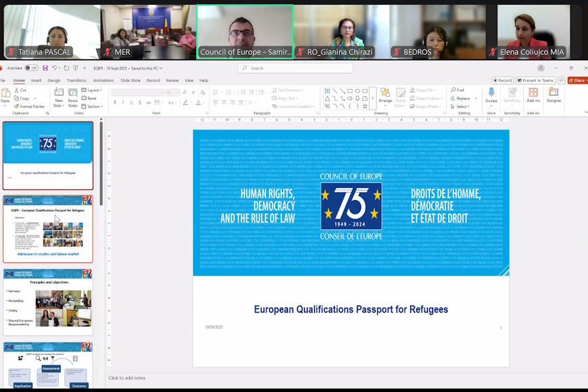588x392 pixels.
Task: Select the Format Painter brush
Action: (16, 107)
